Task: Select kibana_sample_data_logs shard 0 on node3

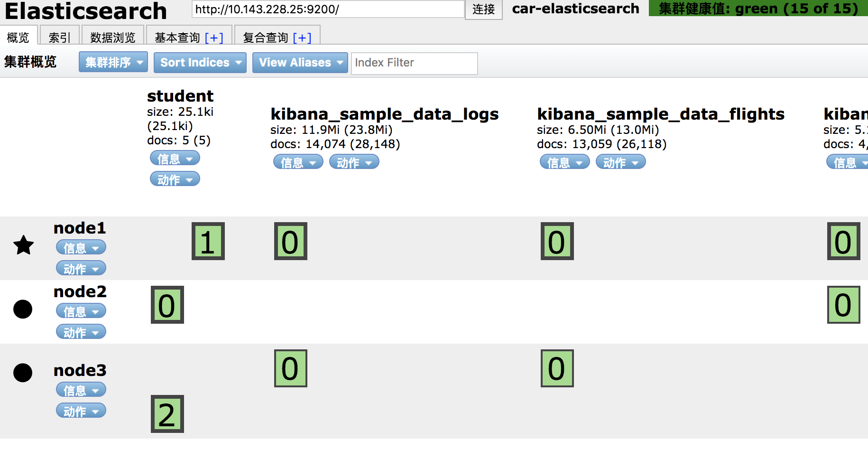Action: (x=291, y=368)
